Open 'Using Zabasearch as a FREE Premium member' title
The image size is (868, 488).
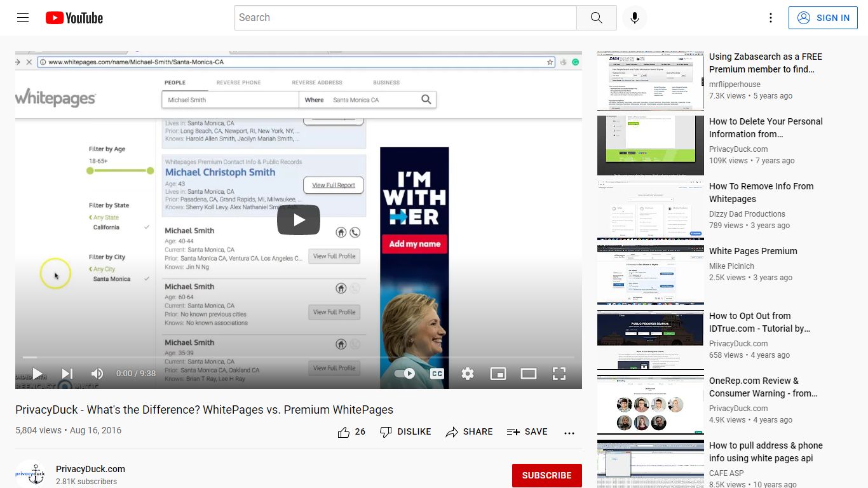[766, 63]
